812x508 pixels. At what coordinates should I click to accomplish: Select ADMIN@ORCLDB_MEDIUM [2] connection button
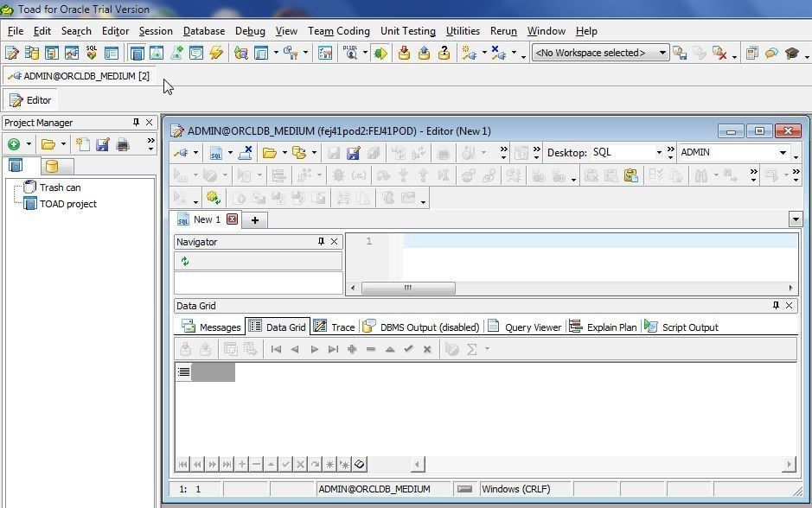[80, 76]
